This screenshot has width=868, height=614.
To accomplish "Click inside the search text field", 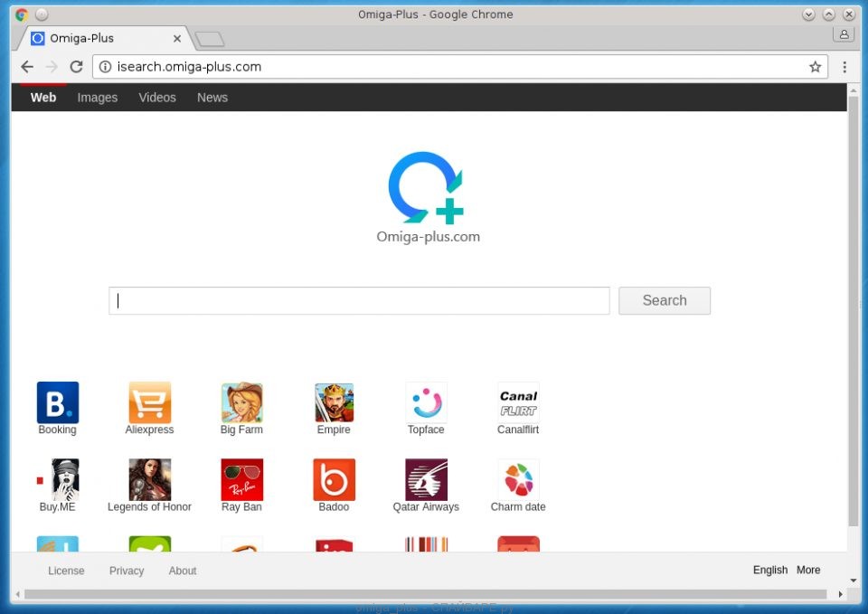I will (359, 301).
